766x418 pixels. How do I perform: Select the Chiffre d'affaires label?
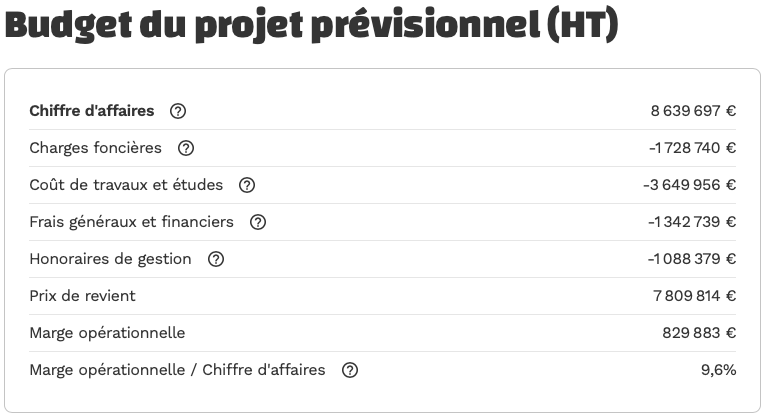[92, 111]
